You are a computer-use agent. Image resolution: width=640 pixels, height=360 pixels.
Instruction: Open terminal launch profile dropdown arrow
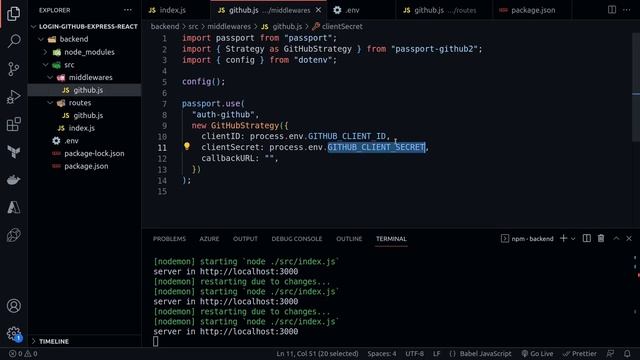(x=573, y=239)
